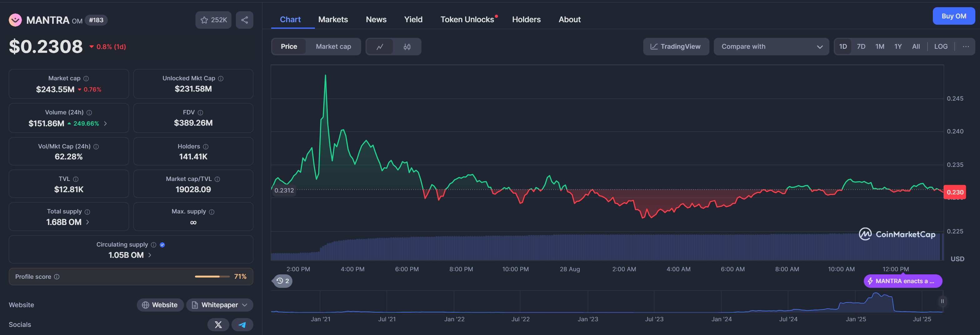Open the Token Unlocks tab
Viewport: 980px width, 335px height.
click(467, 19)
